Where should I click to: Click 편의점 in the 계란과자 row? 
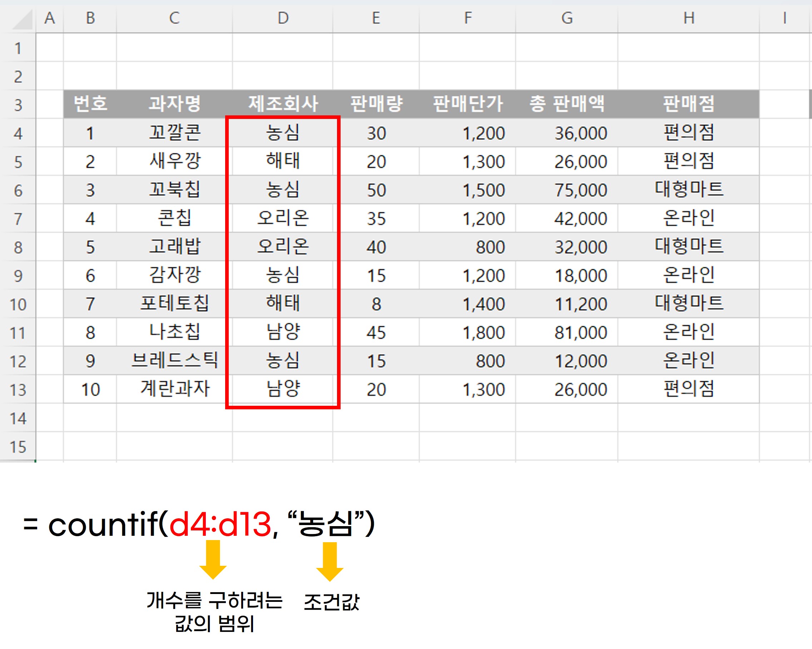[x=688, y=389]
